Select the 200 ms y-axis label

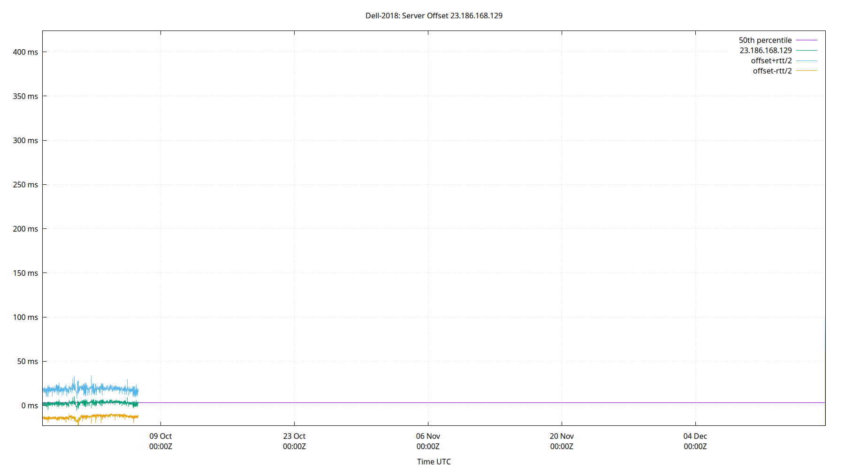pos(25,229)
